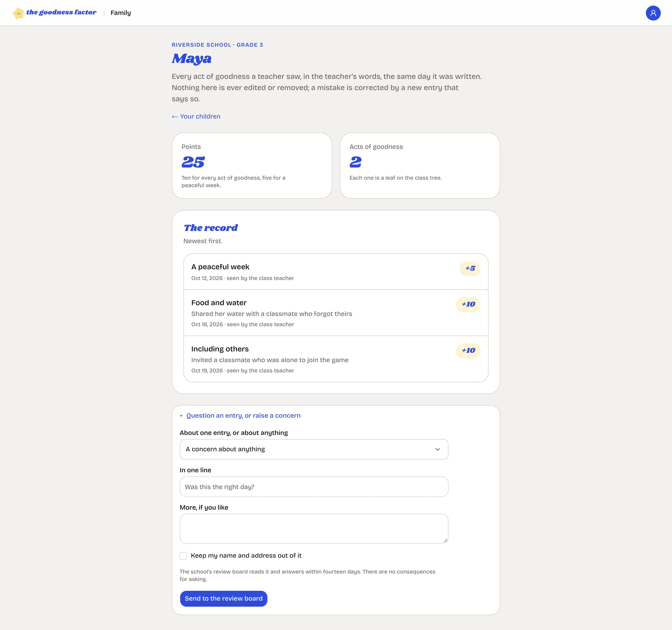Click 'Invited a classmate who was alone' text
672x630 pixels.
pyautogui.click(x=270, y=360)
